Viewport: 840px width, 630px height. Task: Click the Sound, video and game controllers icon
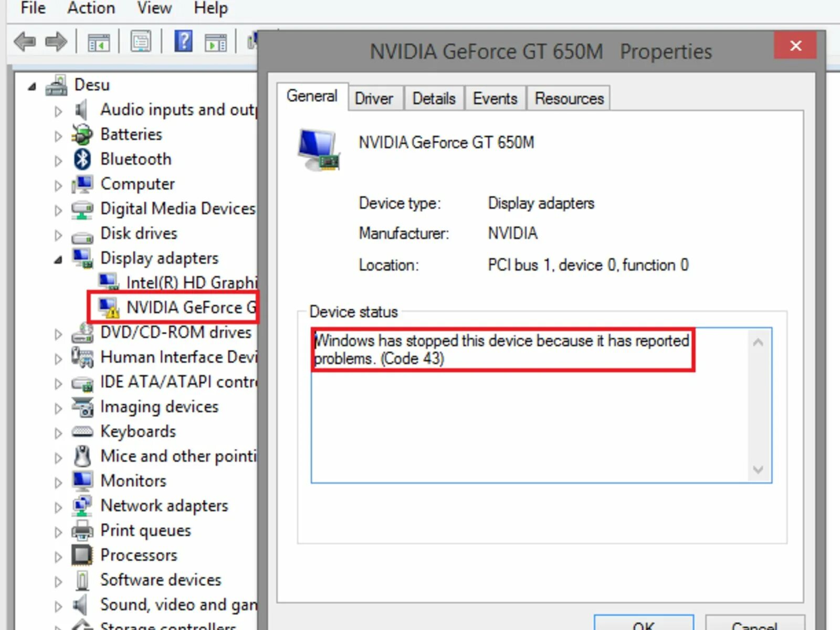tap(80, 605)
